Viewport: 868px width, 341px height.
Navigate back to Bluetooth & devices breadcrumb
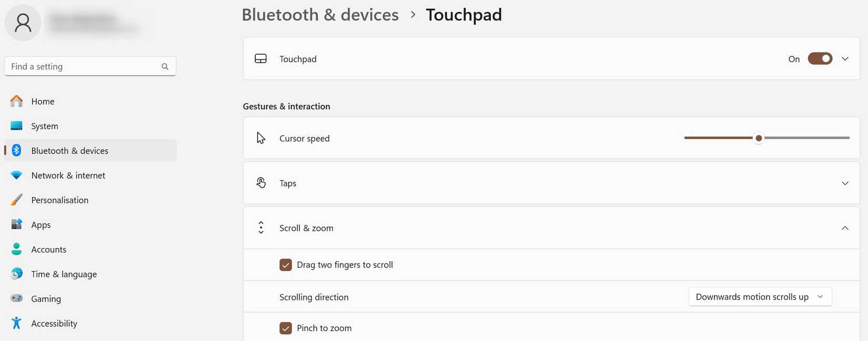(x=320, y=15)
